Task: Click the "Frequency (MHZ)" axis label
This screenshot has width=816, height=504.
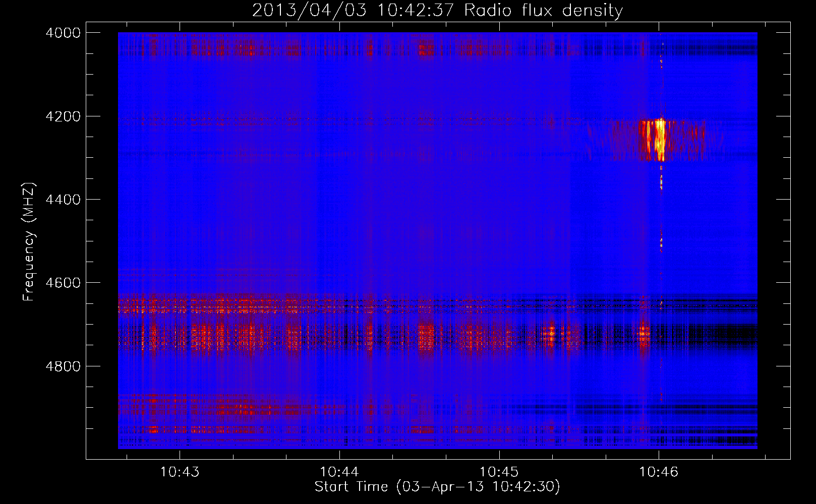Action: pos(29,242)
